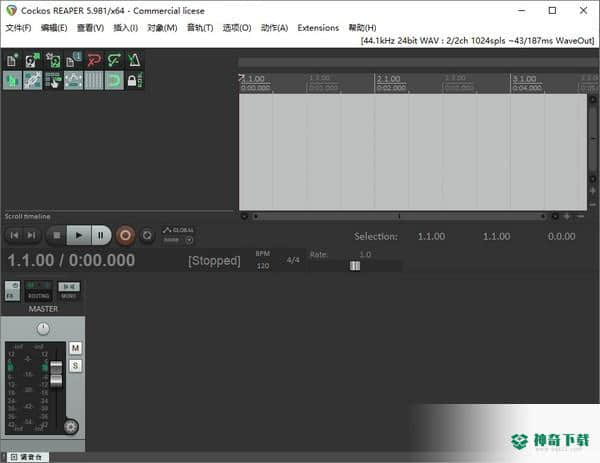This screenshot has width=600, height=463.
Task: Click the Play transport button
Action: [79, 235]
